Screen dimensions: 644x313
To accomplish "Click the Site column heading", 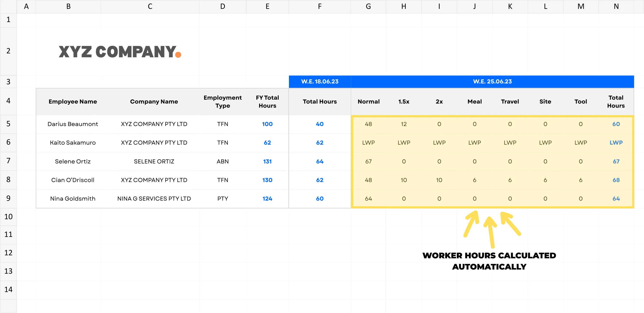I will tap(545, 102).
